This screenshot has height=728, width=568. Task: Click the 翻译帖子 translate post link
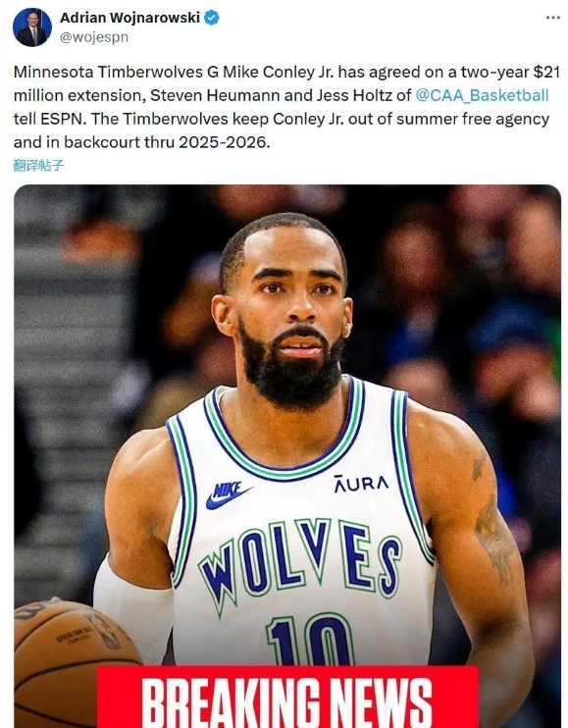tap(38, 165)
